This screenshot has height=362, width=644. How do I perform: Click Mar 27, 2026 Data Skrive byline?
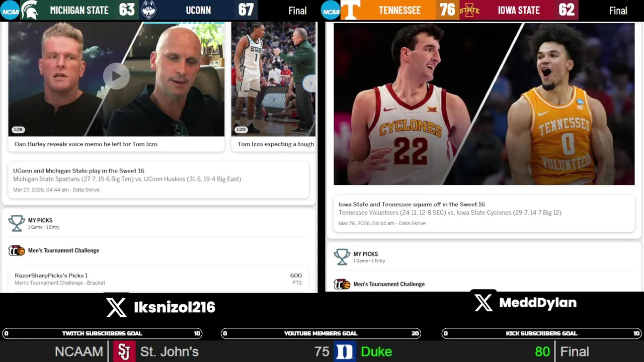[x=56, y=190]
